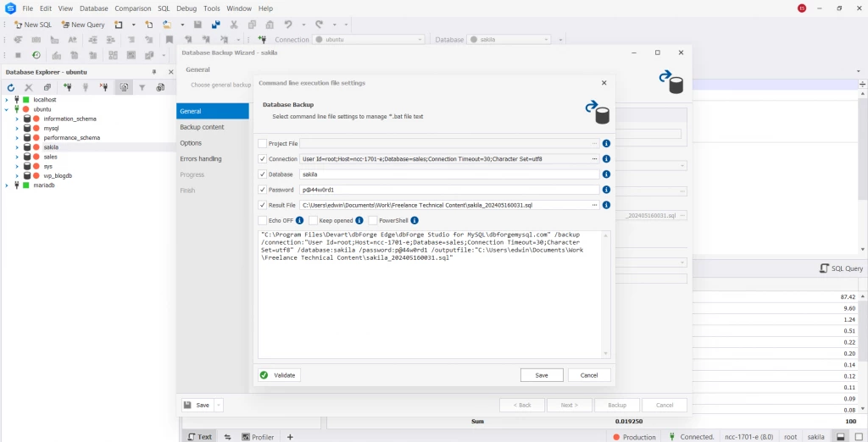868x442 pixels.
Task: Click the Validate button
Action: (x=279, y=375)
